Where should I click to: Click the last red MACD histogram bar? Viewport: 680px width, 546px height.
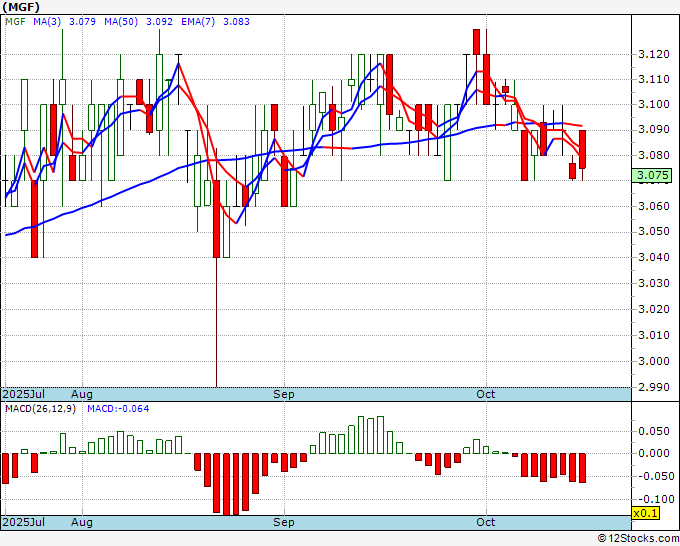click(x=582, y=468)
